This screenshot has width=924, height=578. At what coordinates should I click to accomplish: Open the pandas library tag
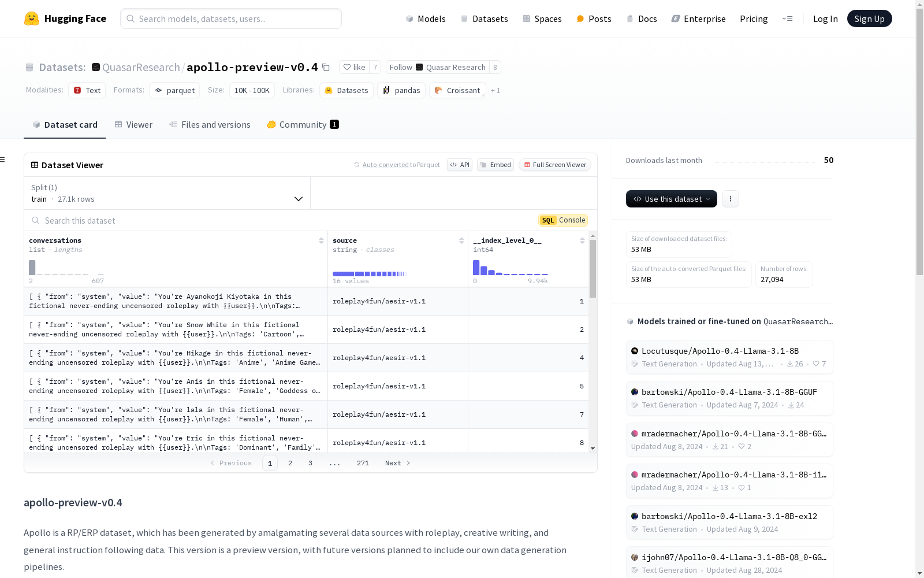click(401, 90)
